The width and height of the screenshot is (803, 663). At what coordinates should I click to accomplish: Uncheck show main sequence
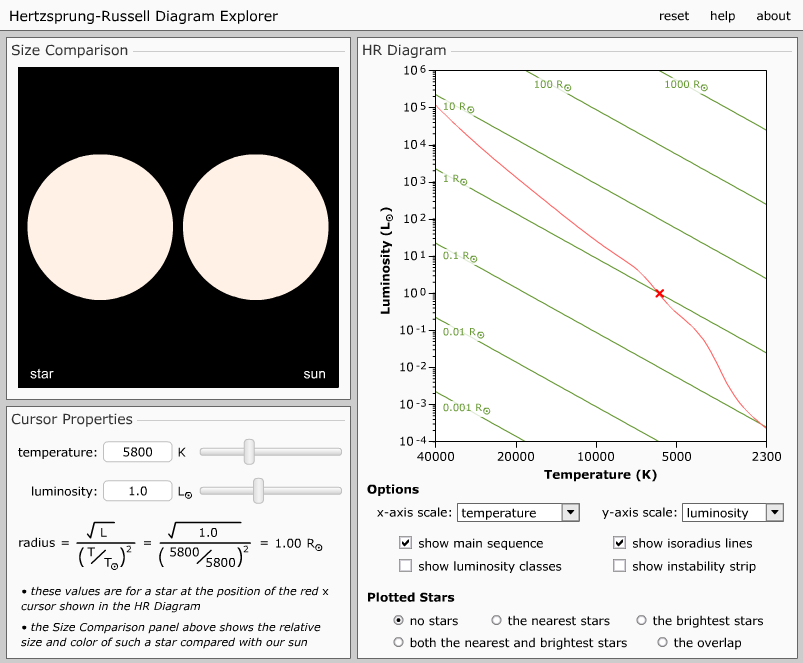pos(406,543)
